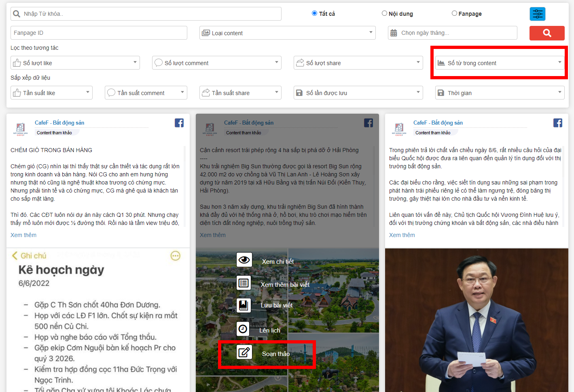Viewport: 574px width, 392px height.
Task: Select 'Xem thêm bài viết' menu label
Action: coord(285,285)
